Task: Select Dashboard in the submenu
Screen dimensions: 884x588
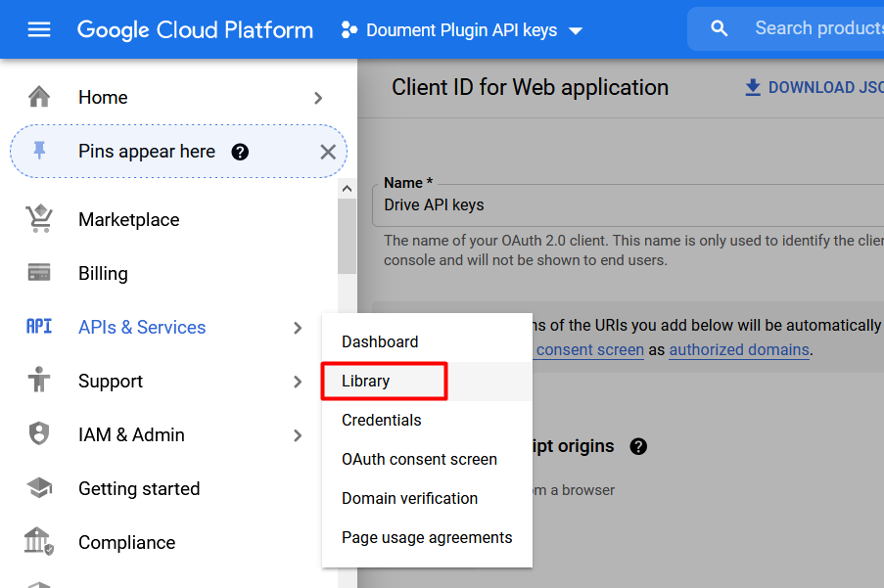Action: point(427,341)
